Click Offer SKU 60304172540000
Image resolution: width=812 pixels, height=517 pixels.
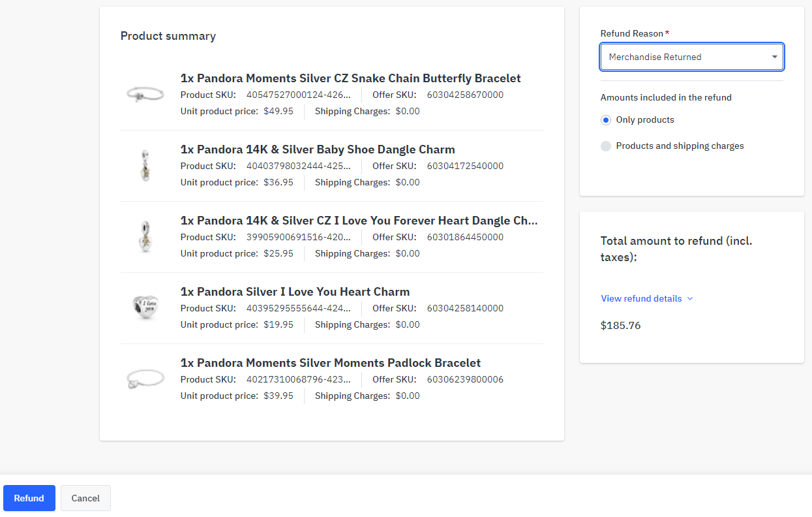tap(465, 166)
